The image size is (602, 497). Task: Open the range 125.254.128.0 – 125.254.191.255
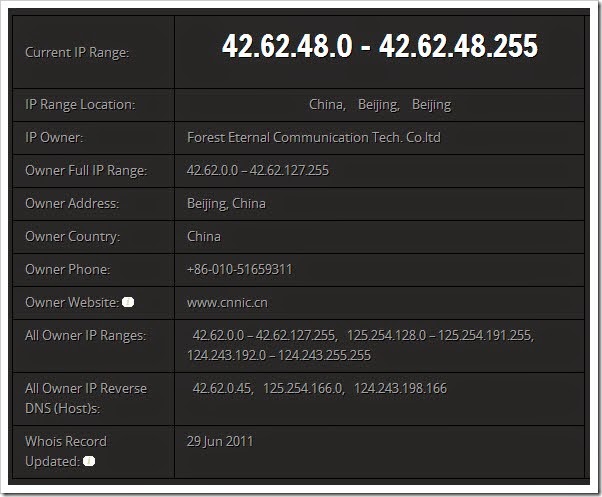click(x=440, y=335)
